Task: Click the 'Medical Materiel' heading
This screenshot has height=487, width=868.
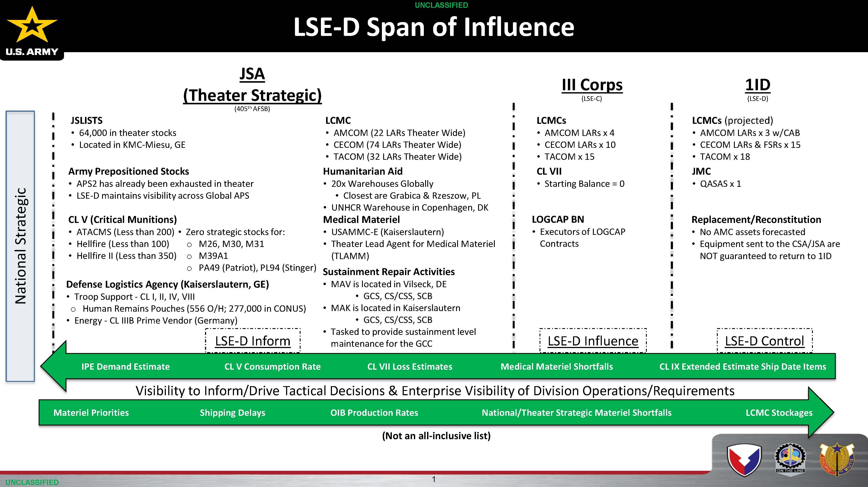Action: pyautogui.click(x=362, y=219)
